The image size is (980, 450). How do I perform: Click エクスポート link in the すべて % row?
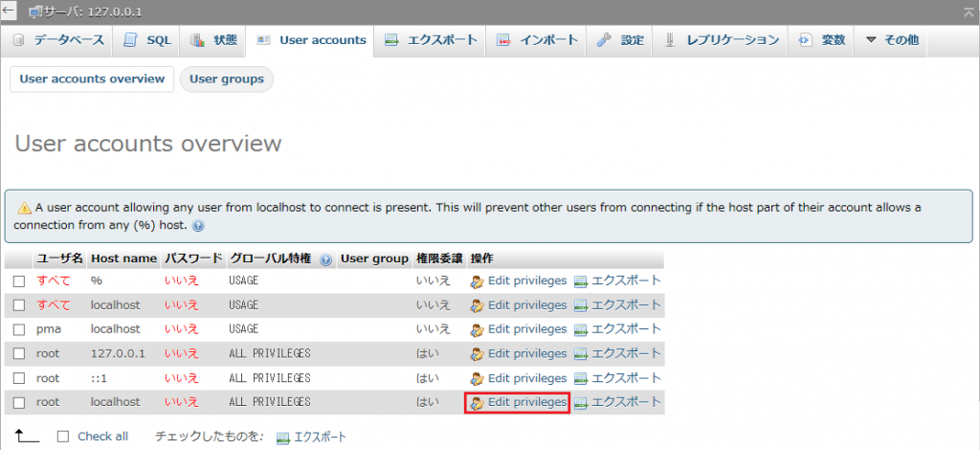(617, 281)
